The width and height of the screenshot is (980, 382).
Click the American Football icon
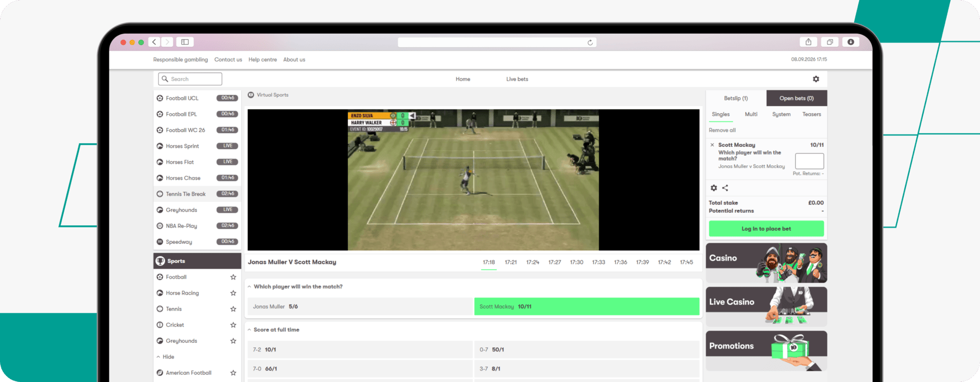pyautogui.click(x=160, y=373)
